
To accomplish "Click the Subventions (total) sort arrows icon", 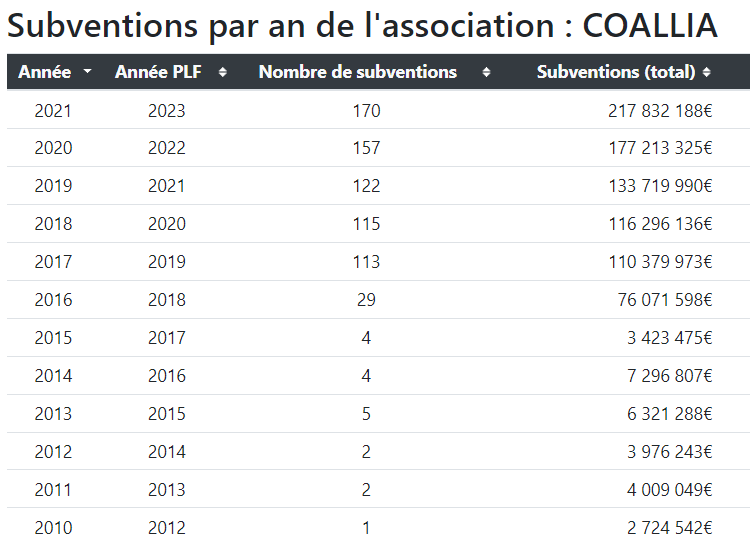I will (707, 72).
